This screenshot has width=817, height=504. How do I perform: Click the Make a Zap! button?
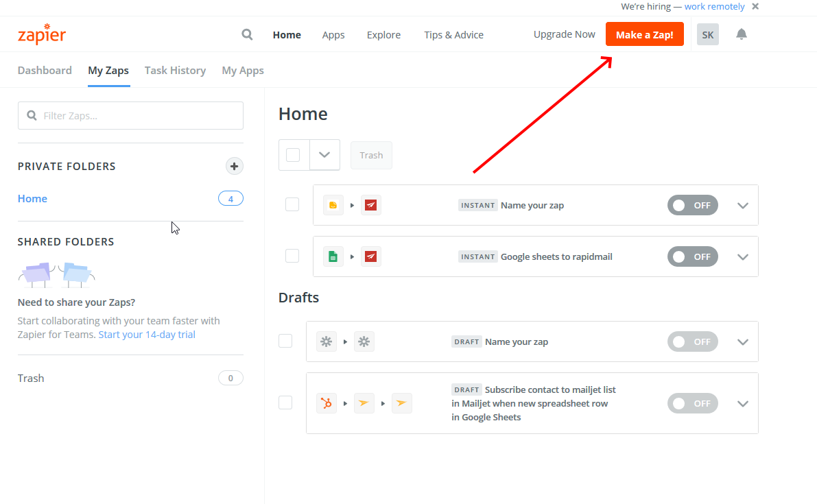click(x=645, y=34)
